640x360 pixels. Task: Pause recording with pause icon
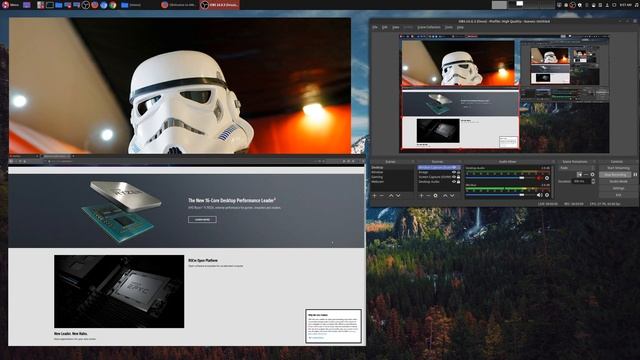pyautogui.click(x=635, y=174)
